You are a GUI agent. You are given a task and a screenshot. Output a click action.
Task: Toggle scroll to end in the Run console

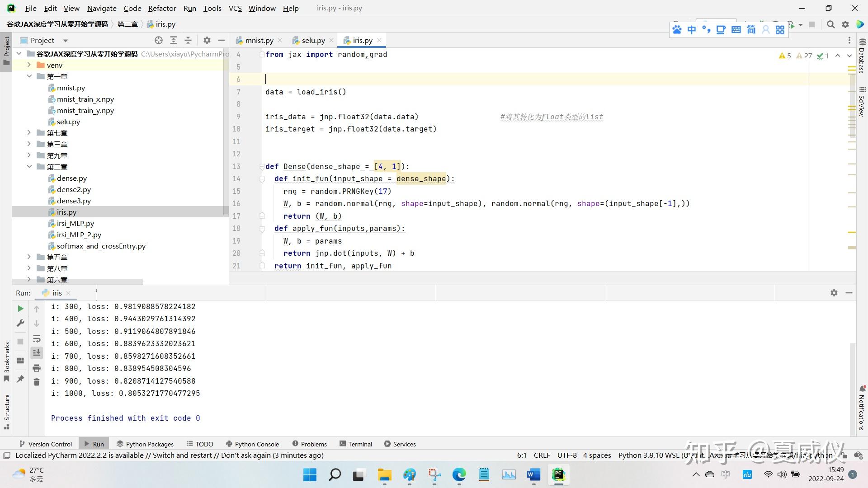(x=37, y=353)
